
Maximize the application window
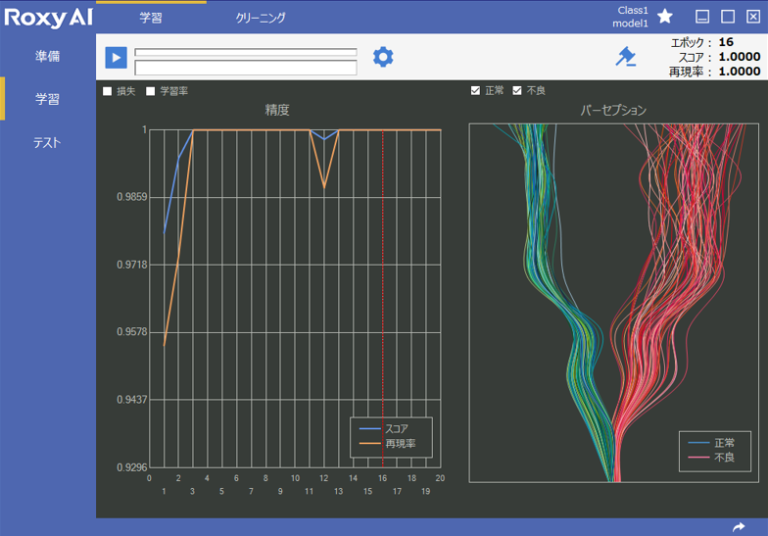[x=728, y=17]
